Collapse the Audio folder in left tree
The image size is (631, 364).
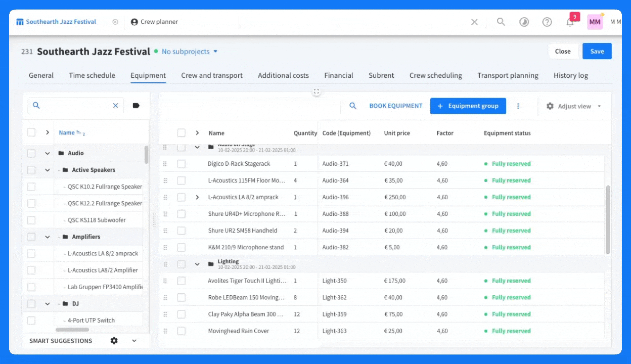pyautogui.click(x=48, y=153)
